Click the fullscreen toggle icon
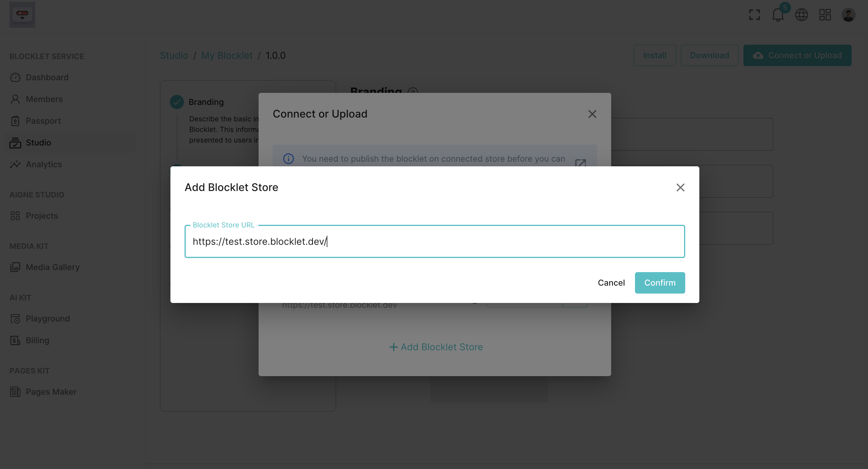Viewport: 868px width, 469px height. pos(754,15)
